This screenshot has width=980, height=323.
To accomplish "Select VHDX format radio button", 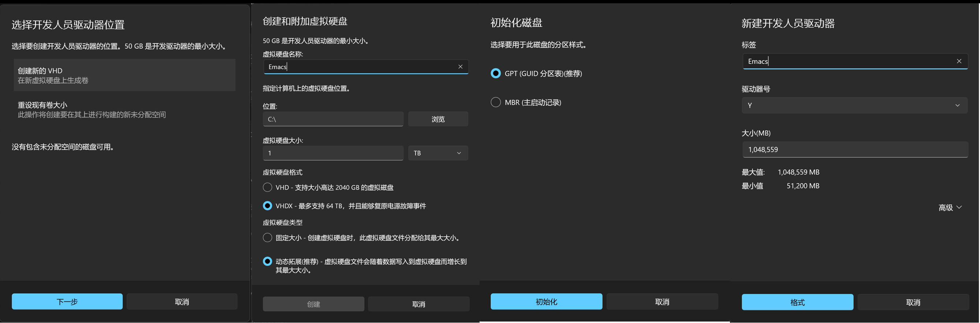I will 268,206.
